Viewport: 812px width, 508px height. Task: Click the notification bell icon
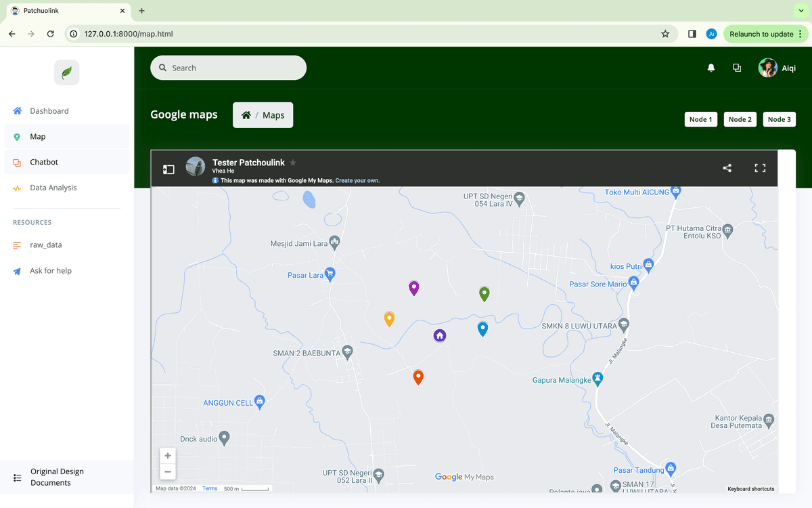[710, 68]
